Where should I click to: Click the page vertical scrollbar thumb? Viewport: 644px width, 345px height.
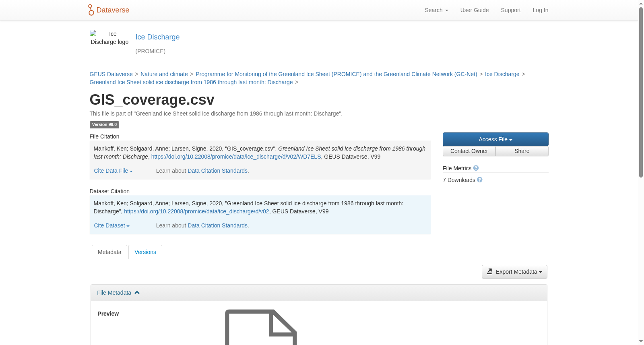click(x=641, y=92)
